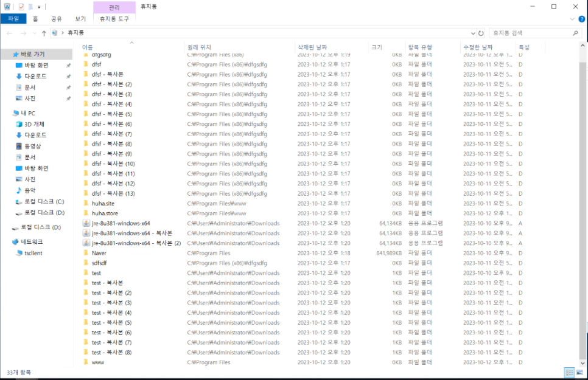Expand the ribbon with the chevron
This screenshot has height=380, width=588.
573,19
